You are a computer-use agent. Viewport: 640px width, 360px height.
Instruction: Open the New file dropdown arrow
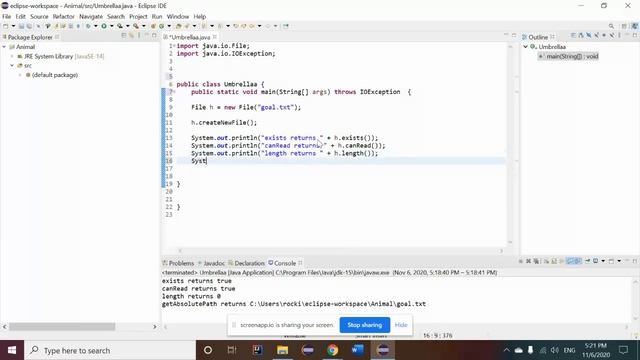point(13,26)
